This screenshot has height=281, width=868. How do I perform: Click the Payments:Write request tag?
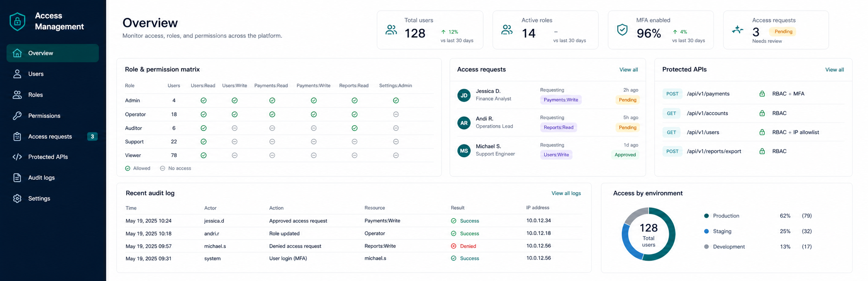[561, 100]
